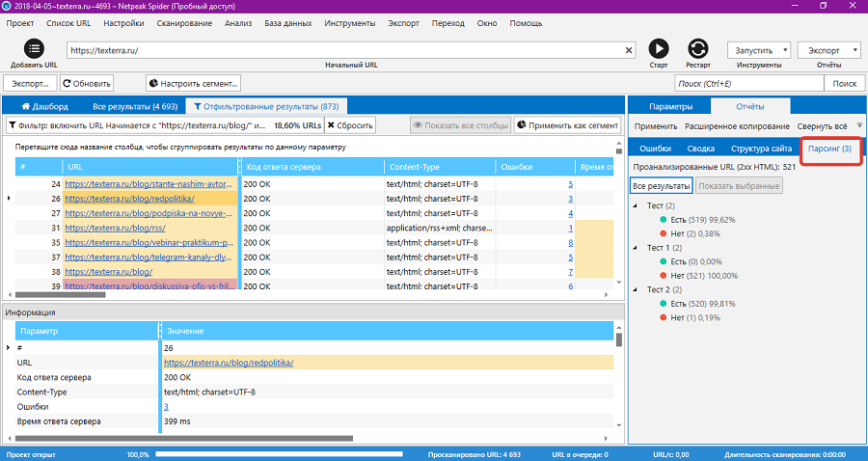Collapse the Тест 1 (2) tree node
Image resolution: width=868 pixels, height=461 pixels.
[x=635, y=248]
